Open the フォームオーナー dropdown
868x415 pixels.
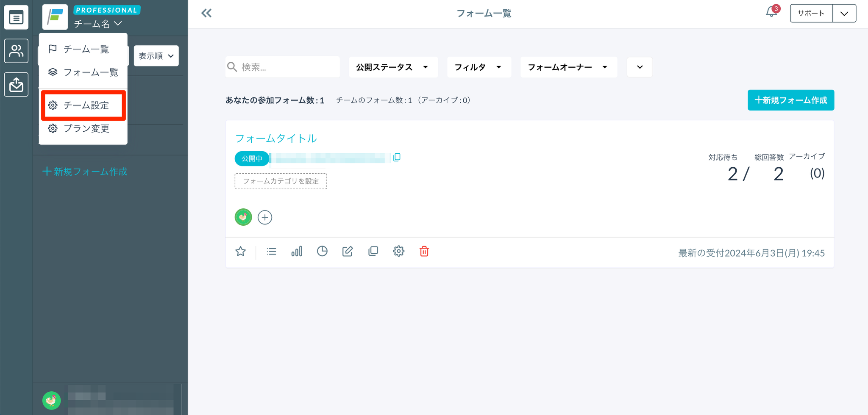[x=568, y=67]
